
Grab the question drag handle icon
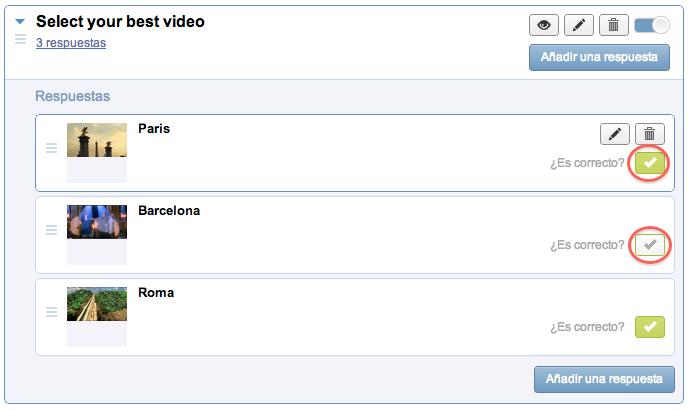[20, 39]
